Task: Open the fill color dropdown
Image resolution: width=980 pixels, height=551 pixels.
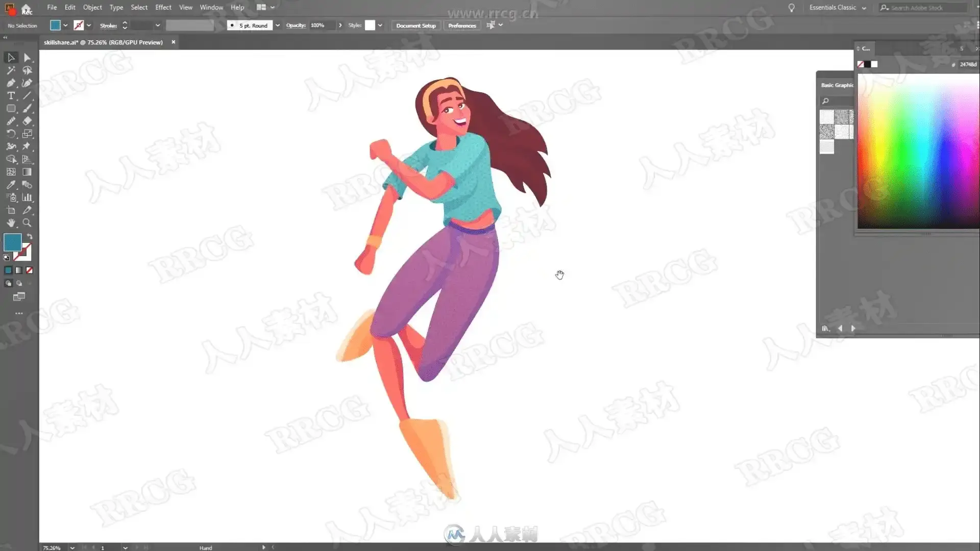Action: 65,25
